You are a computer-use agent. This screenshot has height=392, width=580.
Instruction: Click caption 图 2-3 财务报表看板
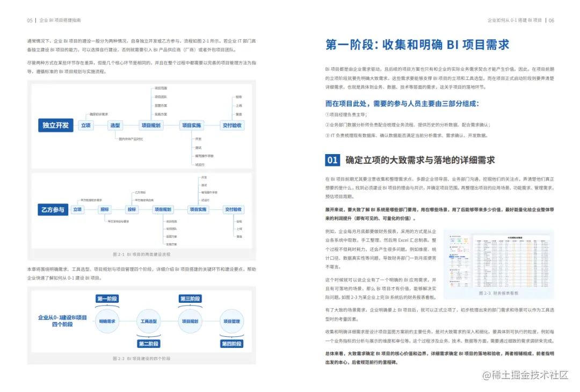[498, 293]
